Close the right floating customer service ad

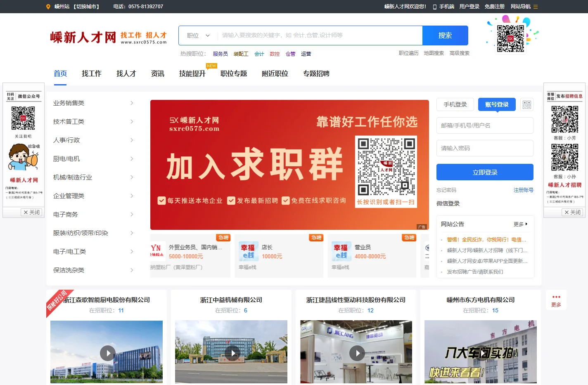tap(573, 212)
